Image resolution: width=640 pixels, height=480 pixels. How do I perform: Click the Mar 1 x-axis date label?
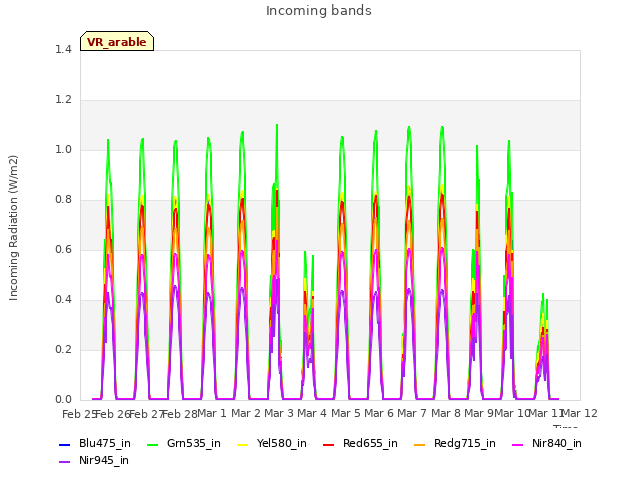212,413
